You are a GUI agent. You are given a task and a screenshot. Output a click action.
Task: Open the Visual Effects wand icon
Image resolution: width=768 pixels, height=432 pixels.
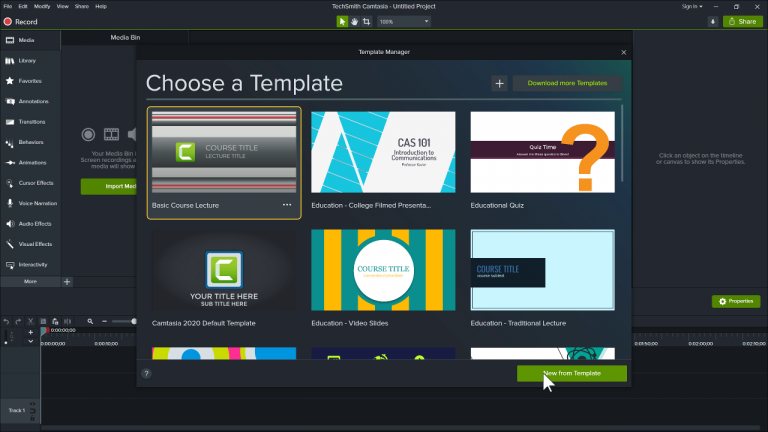point(10,244)
